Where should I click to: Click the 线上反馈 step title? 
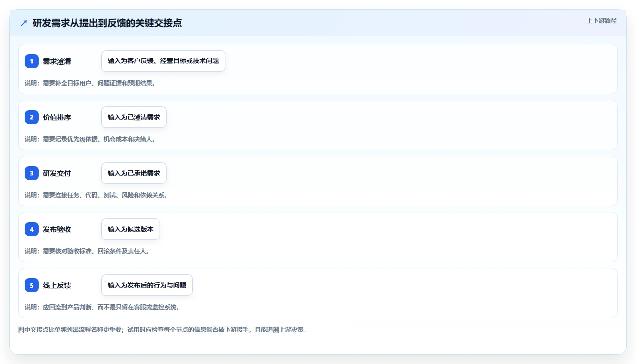[57, 285]
